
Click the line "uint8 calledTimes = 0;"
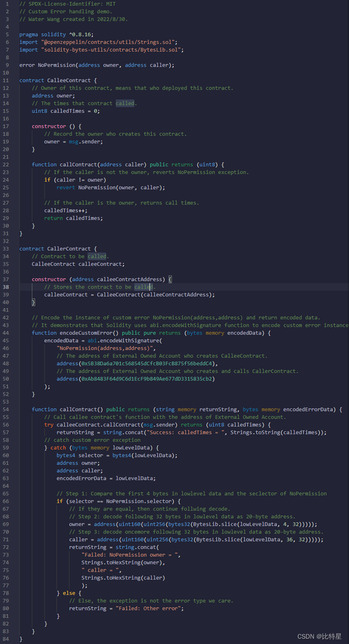click(66, 111)
